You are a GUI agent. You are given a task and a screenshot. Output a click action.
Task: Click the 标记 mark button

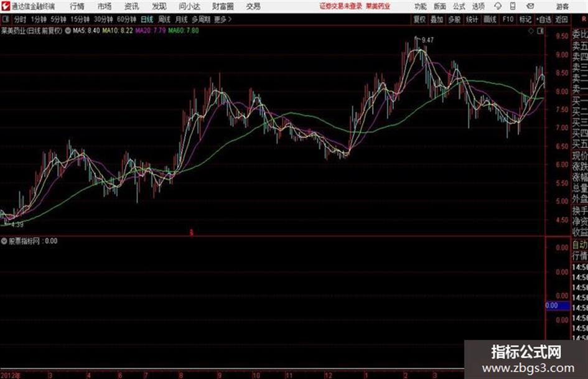click(x=525, y=19)
